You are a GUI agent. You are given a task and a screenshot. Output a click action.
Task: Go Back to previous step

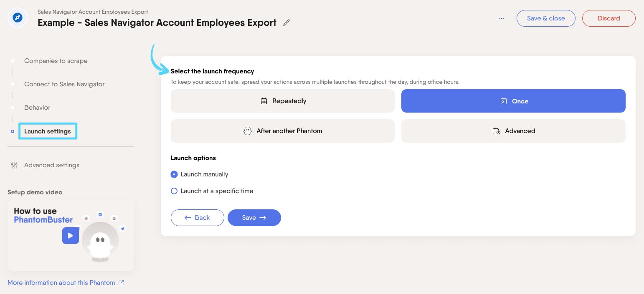pos(198,218)
